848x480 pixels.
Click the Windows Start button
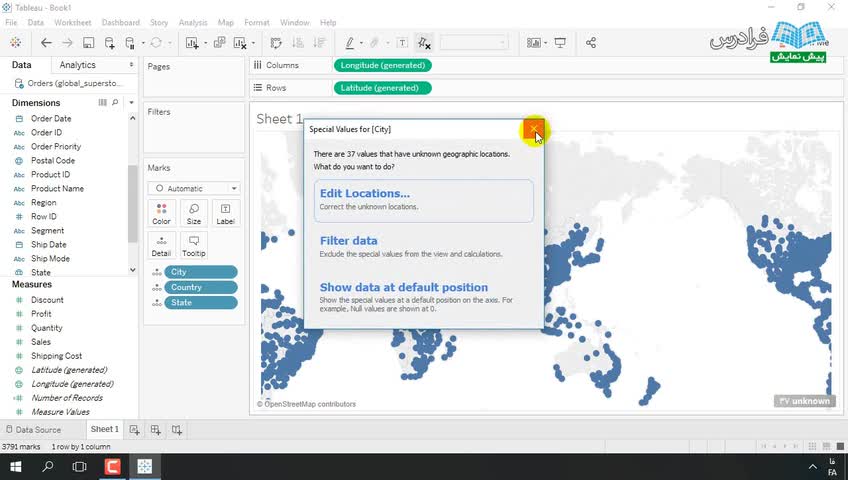(x=16, y=466)
